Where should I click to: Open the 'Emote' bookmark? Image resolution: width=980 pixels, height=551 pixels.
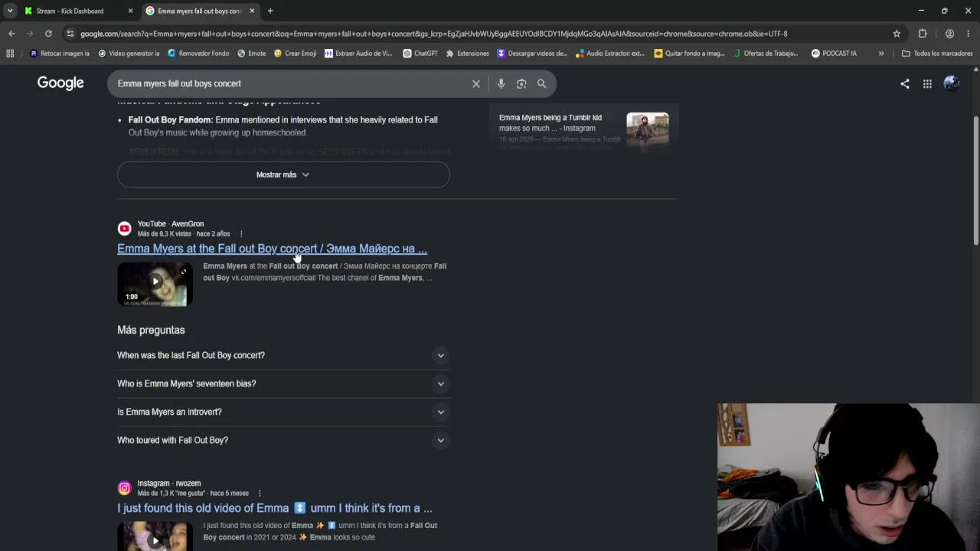252,54
